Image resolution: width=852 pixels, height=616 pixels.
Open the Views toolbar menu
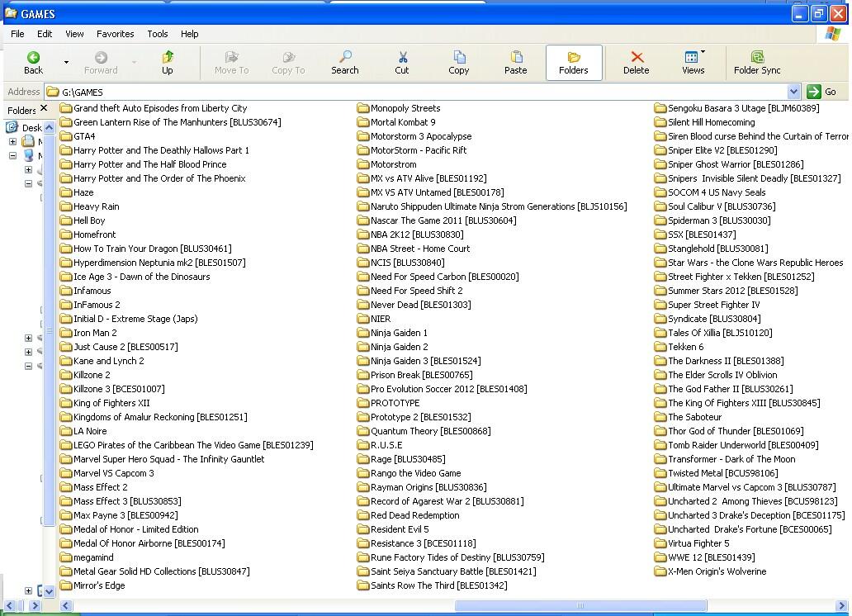point(693,63)
